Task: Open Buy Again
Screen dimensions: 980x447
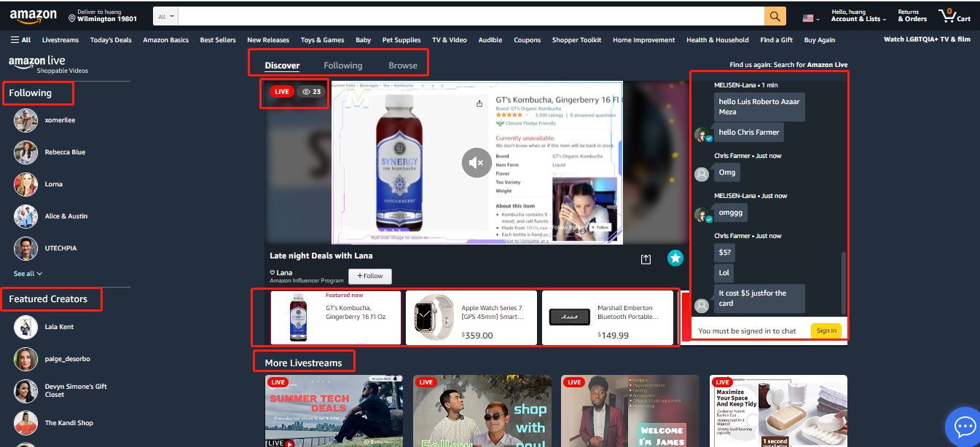Action: tap(820, 40)
